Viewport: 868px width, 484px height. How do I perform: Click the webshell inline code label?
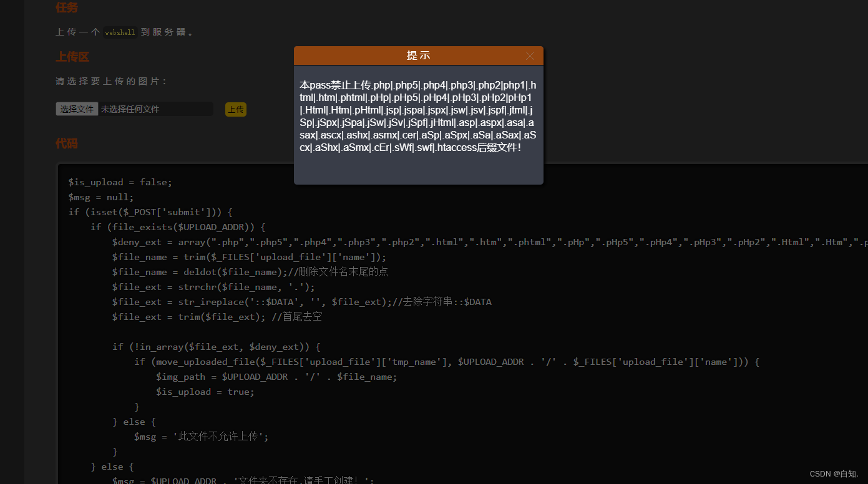coord(120,32)
